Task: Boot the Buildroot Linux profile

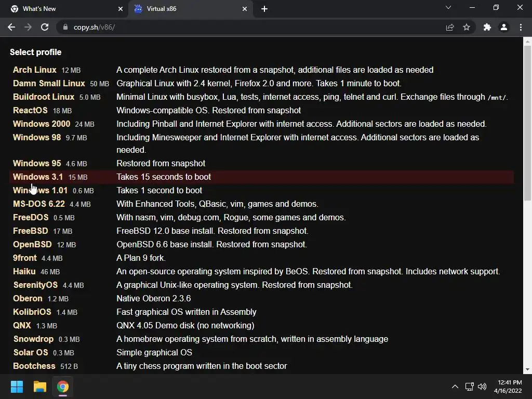Action: pyautogui.click(x=44, y=97)
